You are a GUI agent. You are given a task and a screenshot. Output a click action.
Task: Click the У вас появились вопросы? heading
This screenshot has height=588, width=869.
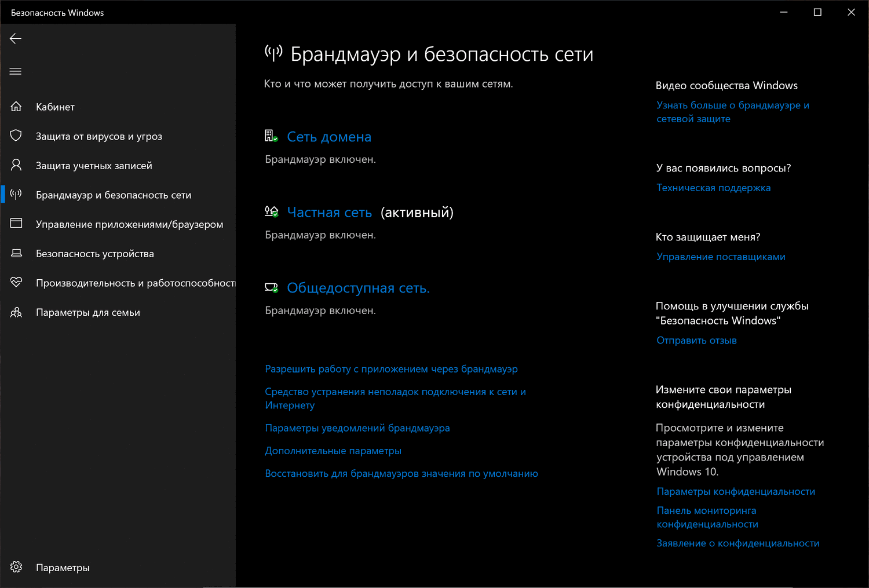(x=724, y=168)
